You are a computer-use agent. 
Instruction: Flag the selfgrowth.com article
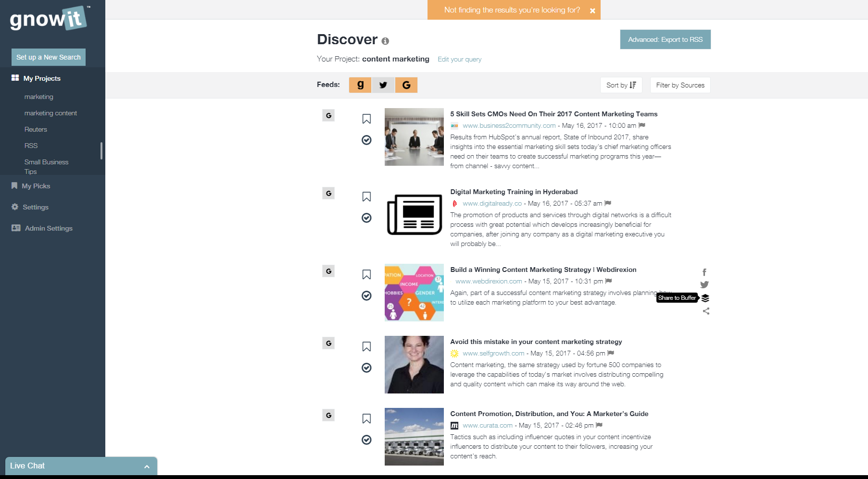click(611, 353)
